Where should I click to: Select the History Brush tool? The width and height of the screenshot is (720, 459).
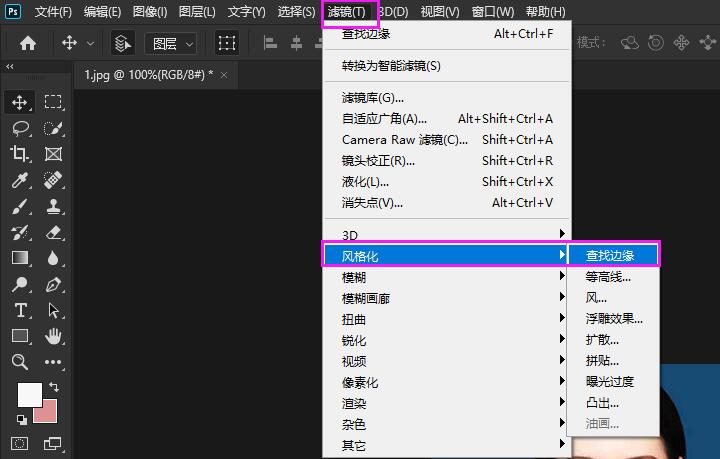[20, 232]
